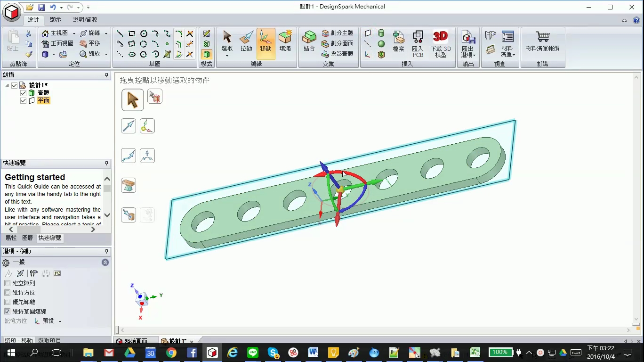Viewport: 644px width, 362px height.
Task: Toggle the 維持方位 checkbox
Action: 7,293
